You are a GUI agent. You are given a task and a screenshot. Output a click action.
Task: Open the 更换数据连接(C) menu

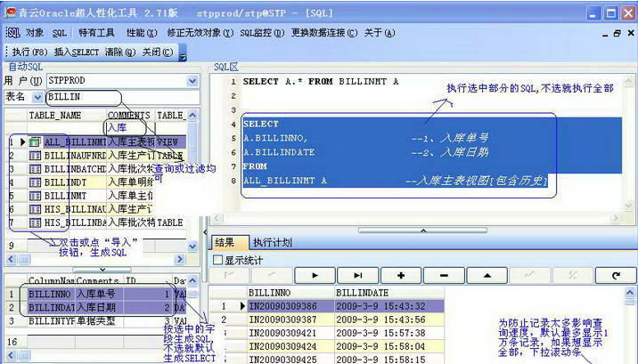[324, 33]
